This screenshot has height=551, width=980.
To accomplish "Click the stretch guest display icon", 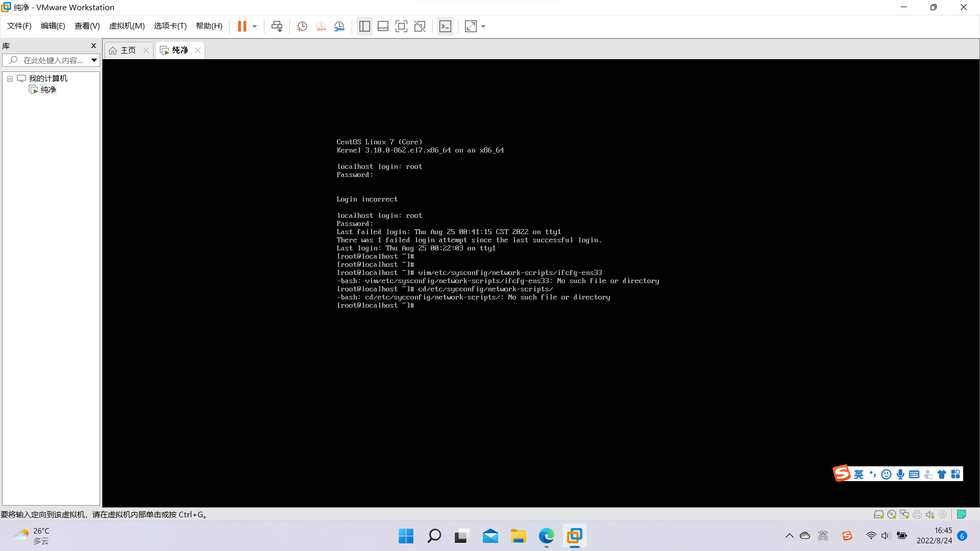I will click(471, 27).
